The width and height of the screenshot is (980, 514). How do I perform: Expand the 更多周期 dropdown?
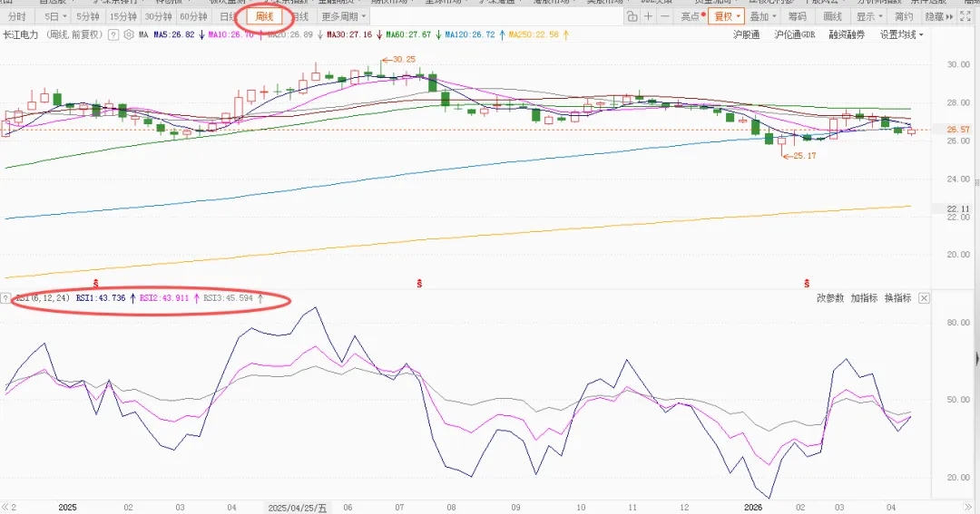[x=343, y=17]
